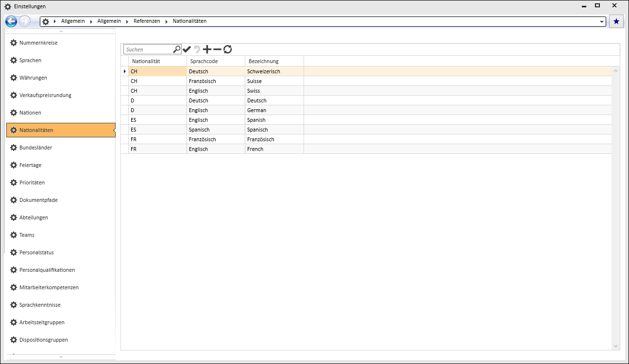This screenshot has width=629, height=364.
Task: Select the cell "Schweizerisch"
Action: pyautogui.click(x=274, y=71)
